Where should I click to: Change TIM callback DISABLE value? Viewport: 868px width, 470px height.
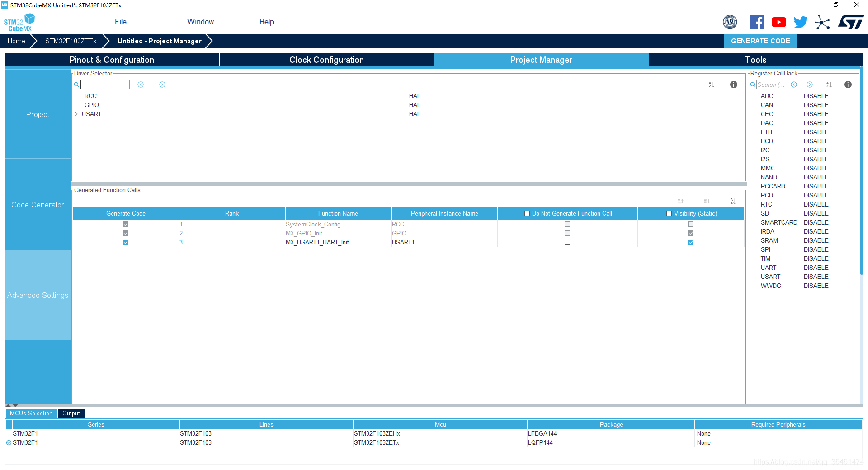click(x=816, y=258)
